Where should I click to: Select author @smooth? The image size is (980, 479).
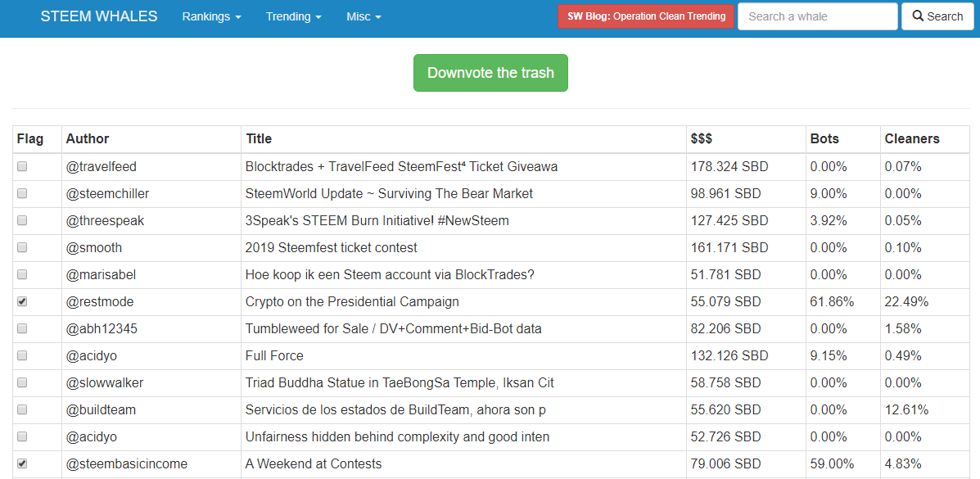94,247
